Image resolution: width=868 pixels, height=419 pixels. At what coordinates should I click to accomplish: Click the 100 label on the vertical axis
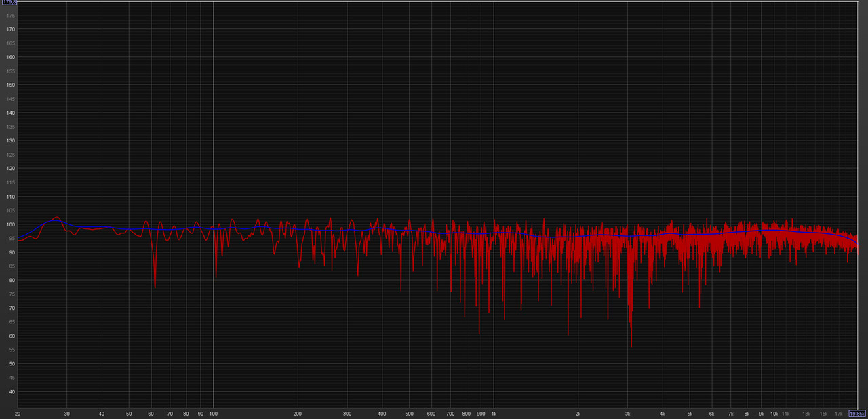point(10,224)
